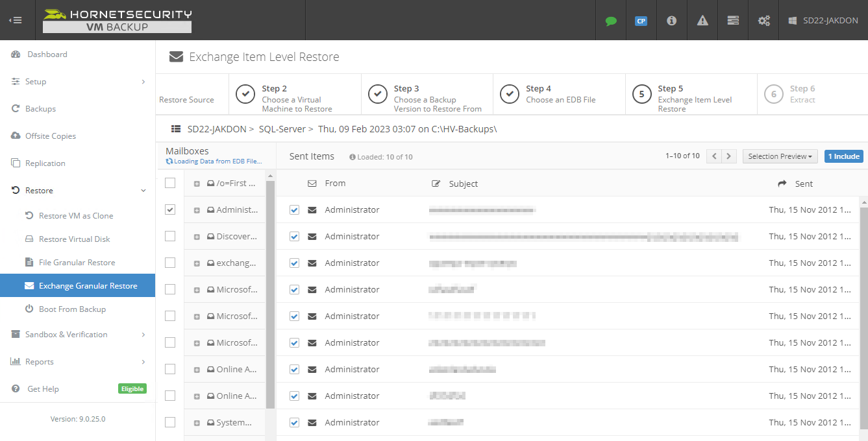The height and width of the screenshot is (441, 868).
Task: Uncheck the Administrator mailbox checkbox
Action: (x=170, y=209)
